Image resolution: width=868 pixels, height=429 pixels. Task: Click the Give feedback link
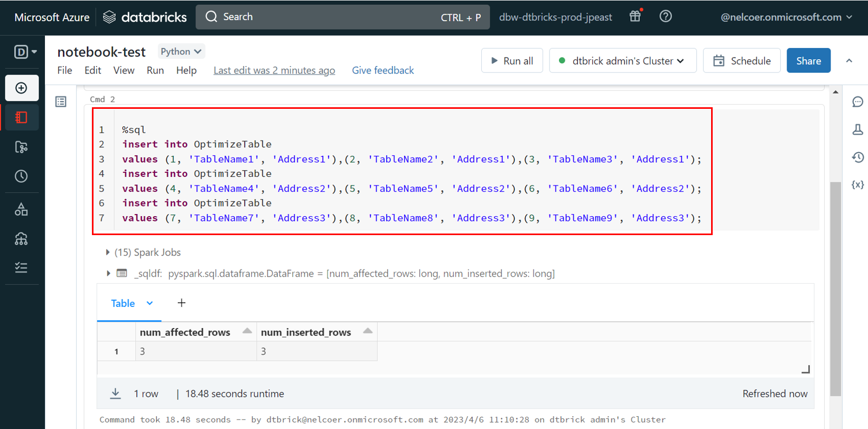click(x=382, y=70)
